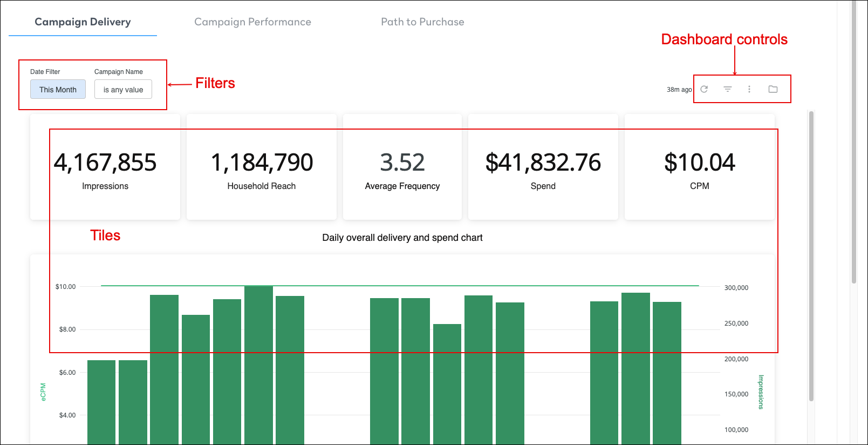Click the 250,000 right axis label

(x=736, y=323)
